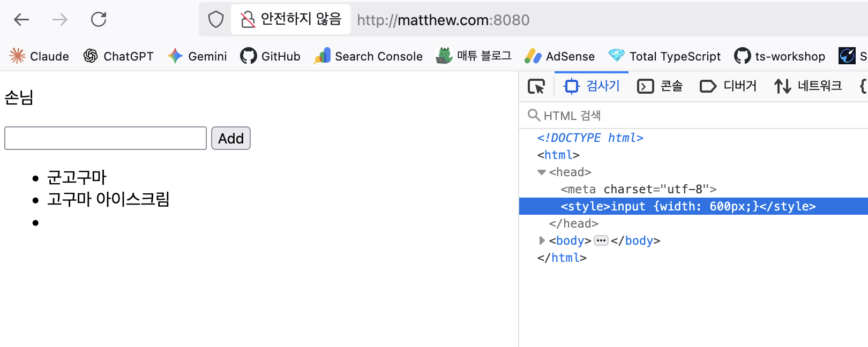Open the shield tracking protection icon
The height and width of the screenshot is (347, 868).
click(x=216, y=20)
